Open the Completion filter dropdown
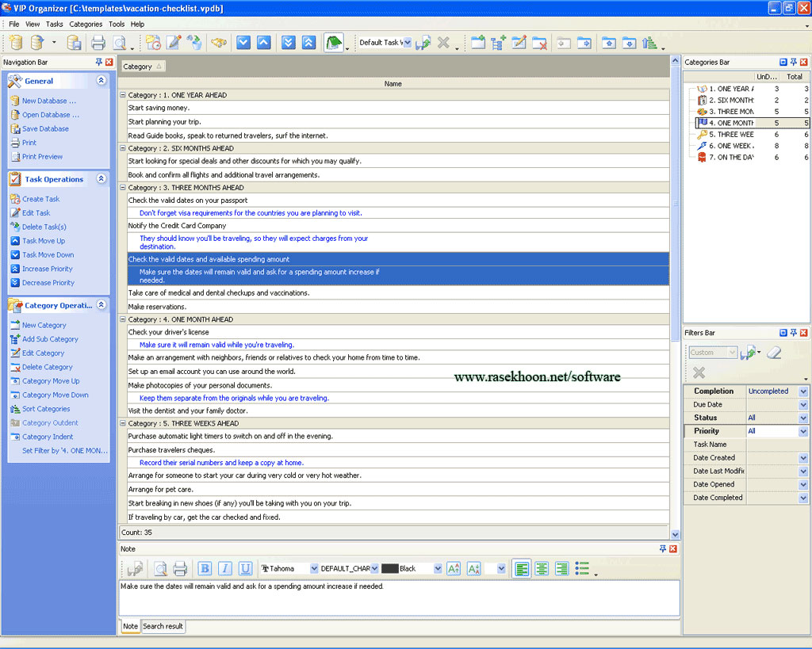This screenshot has width=812, height=649. [x=802, y=391]
